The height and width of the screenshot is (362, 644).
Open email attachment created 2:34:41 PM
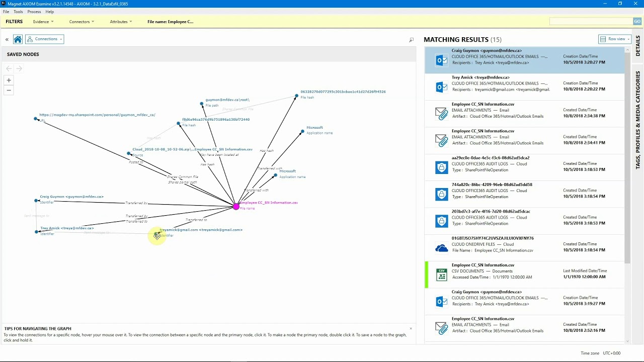pyautogui.click(x=524, y=140)
